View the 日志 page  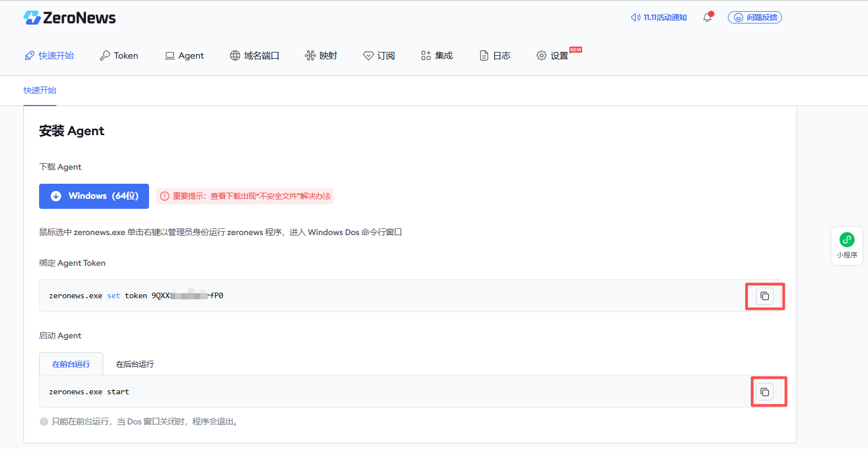[x=495, y=56]
